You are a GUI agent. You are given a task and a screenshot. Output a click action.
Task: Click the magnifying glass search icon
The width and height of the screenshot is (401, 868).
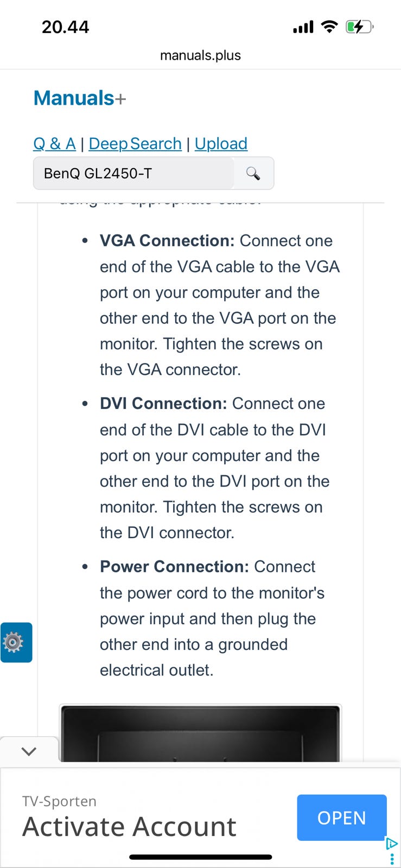pyautogui.click(x=253, y=174)
